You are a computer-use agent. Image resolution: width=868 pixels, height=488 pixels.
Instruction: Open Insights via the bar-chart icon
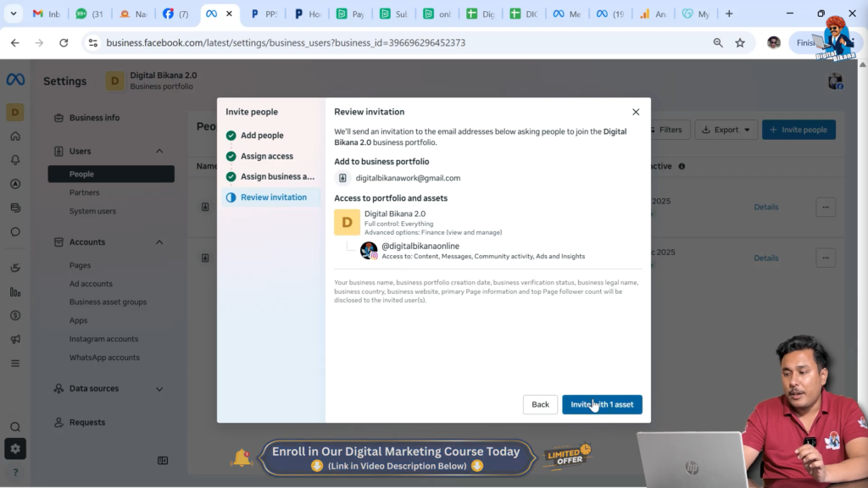[x=15, y=291]
